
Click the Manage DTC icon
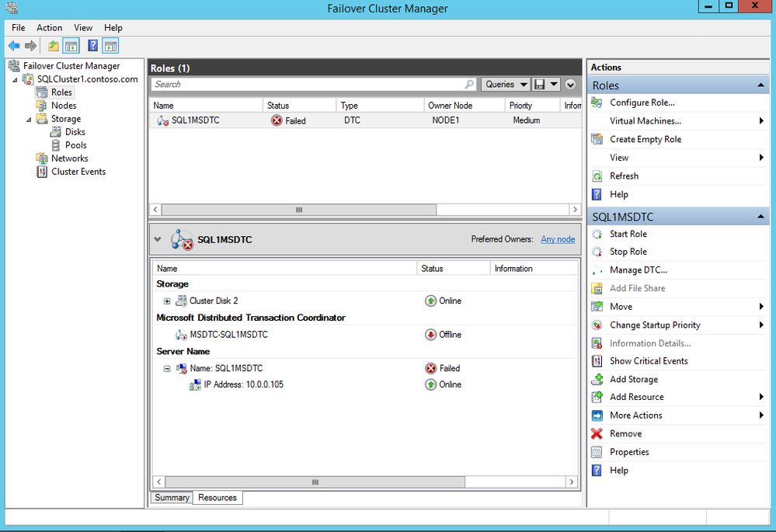pos(597,270)
